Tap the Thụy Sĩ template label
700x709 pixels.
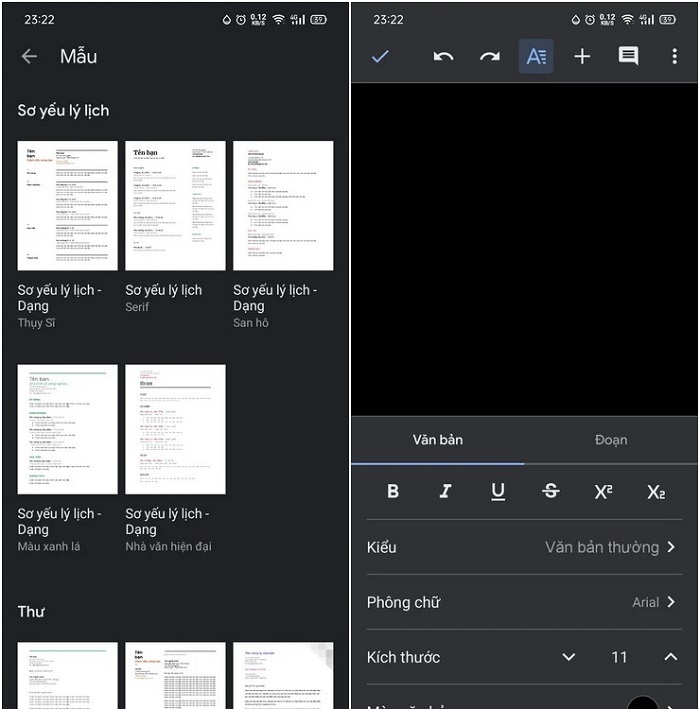point(36,323)
